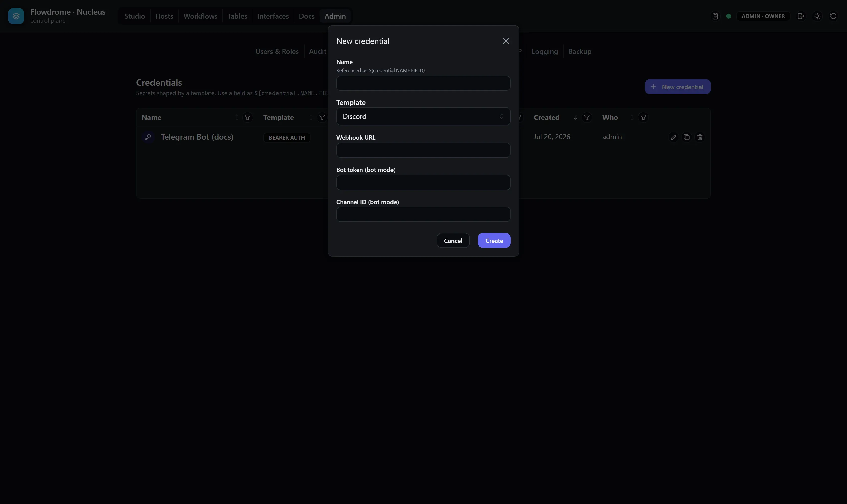Focus the Channel ID field
The width and height of the screenshot is (847, 504).
click(x=423, y=214)
